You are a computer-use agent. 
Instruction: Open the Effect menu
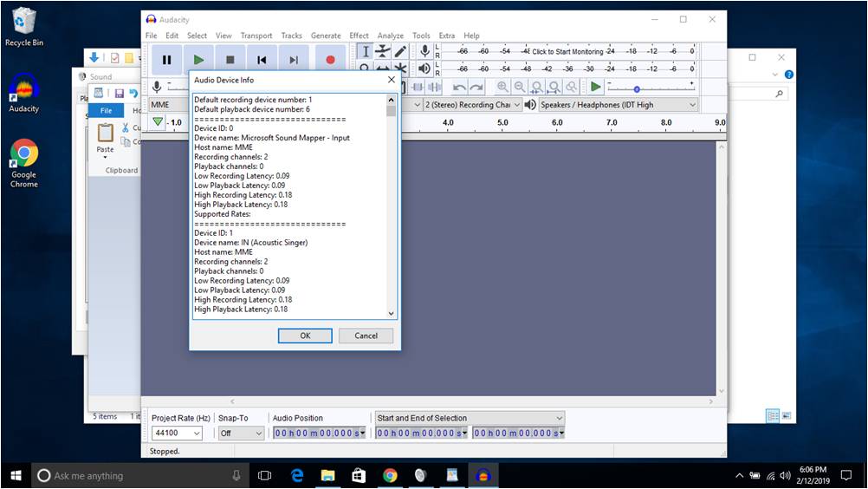point(359,36)
